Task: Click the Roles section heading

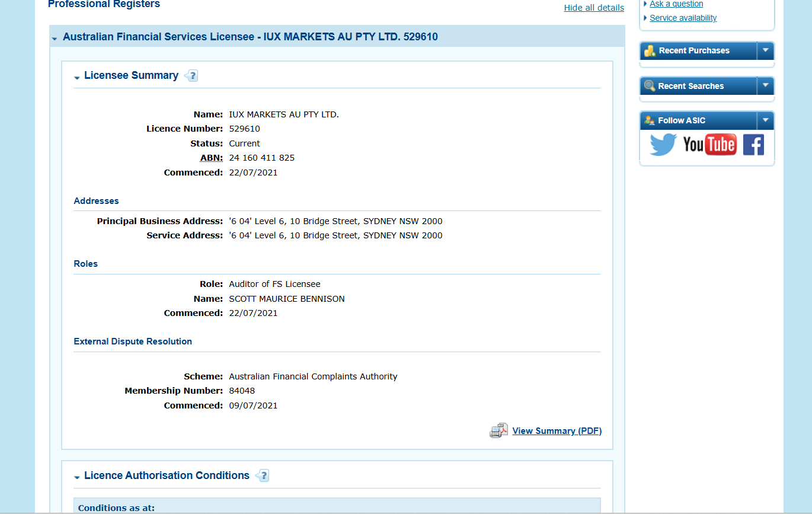Action: 86,264
